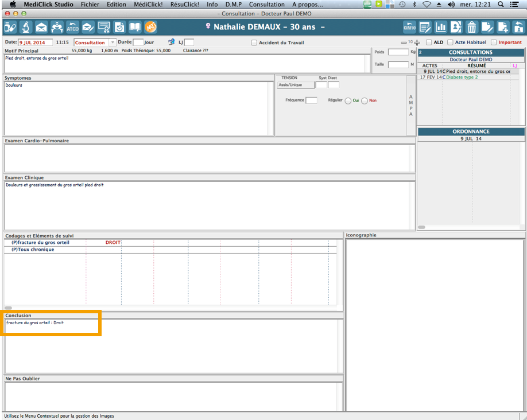This screenshot has height=420, width=527.
Task: Open the certificate icon in toolbar
Action: [104, 27]
